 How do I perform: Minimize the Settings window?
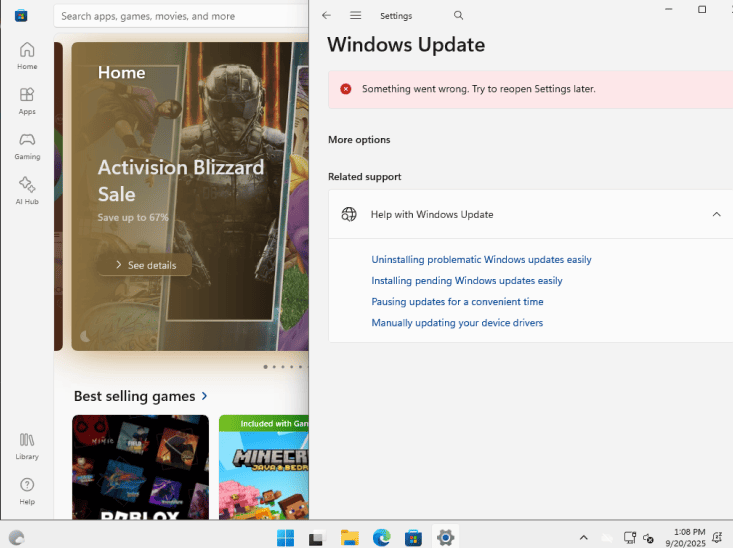click(x=669, y=9)
